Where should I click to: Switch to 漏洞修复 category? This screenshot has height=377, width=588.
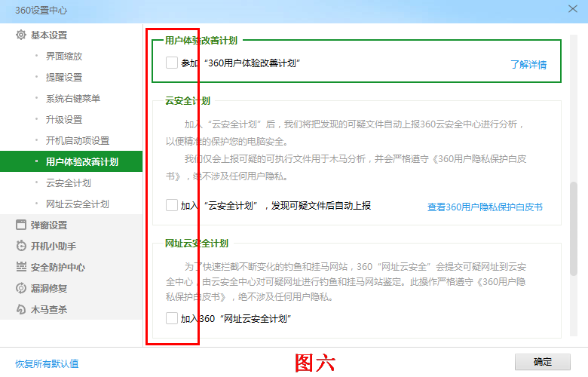coord(49,288)
